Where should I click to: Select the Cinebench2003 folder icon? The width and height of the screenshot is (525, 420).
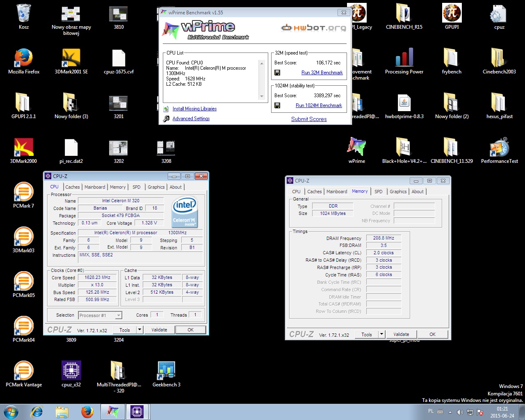click(499, 62)
